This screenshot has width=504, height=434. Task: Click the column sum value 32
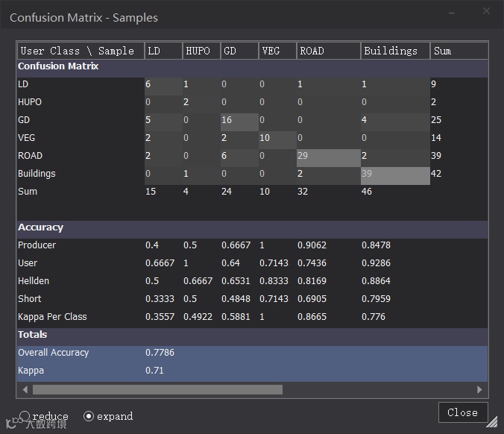(303, 192)
